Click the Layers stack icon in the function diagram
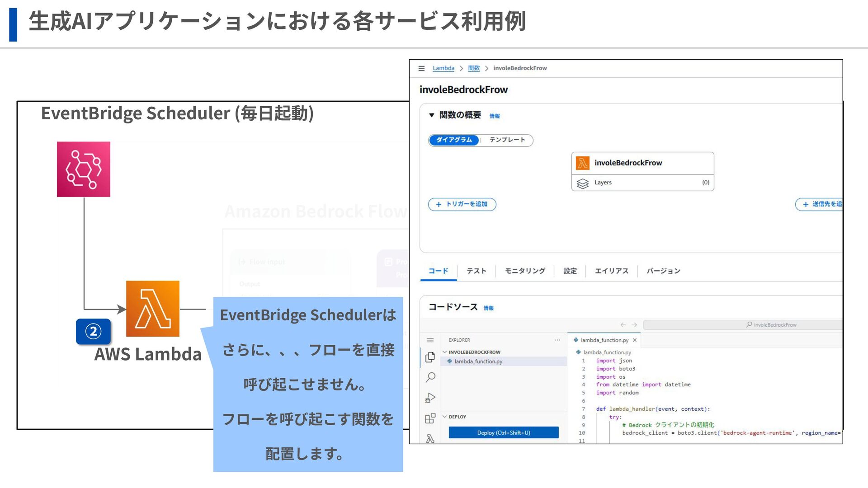This screenshot has height=488, width=868. [x=583, y=183]
